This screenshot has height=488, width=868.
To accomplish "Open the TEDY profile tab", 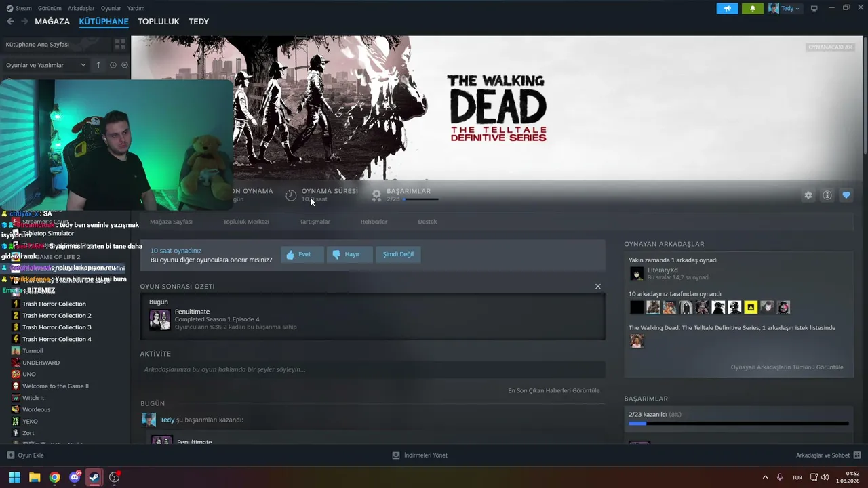I will click(x=199, y=22).
